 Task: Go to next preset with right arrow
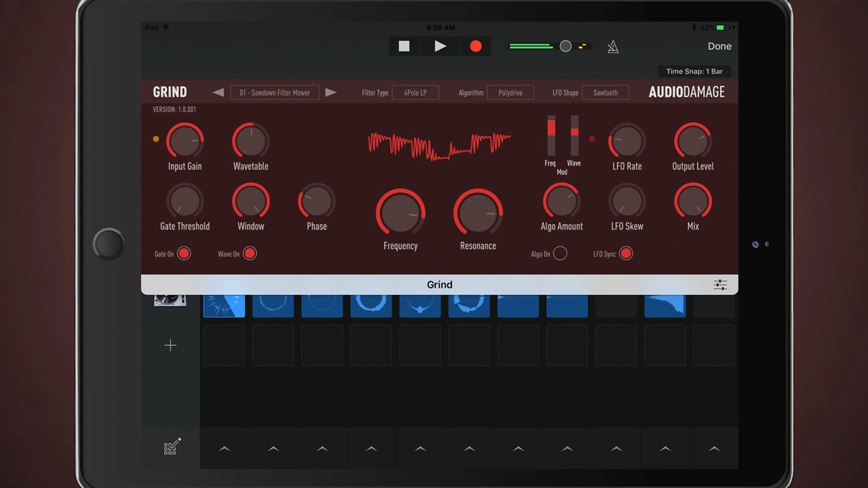(331, 93)
